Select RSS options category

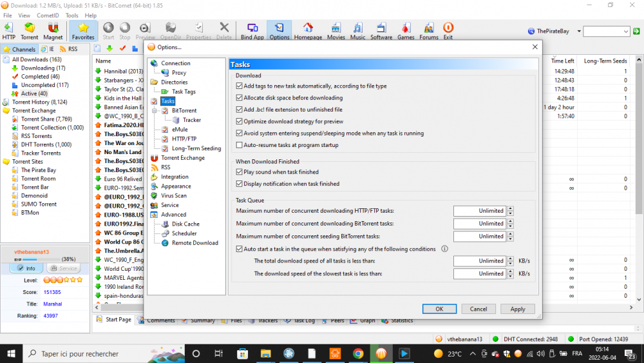pyautogui.click(x=166, y=168)
